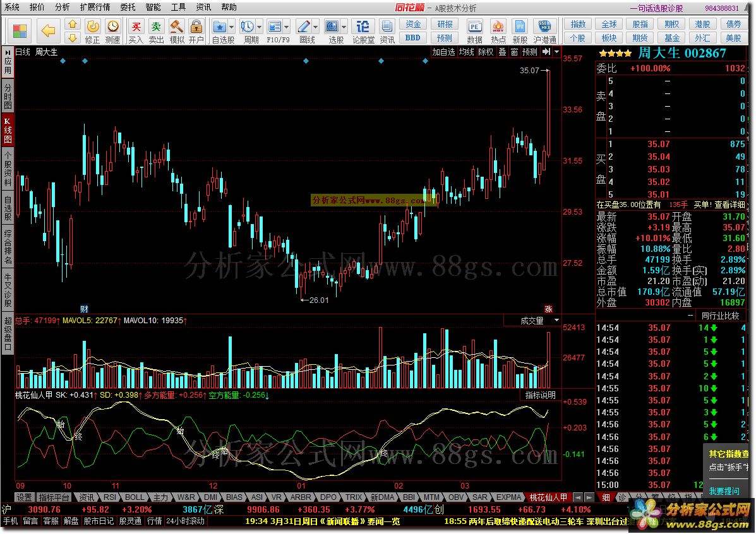This screenshot has height=534, width=756.
Task: Open the 模拟 gavel simulation icon
Action: [x=176, y=26]
